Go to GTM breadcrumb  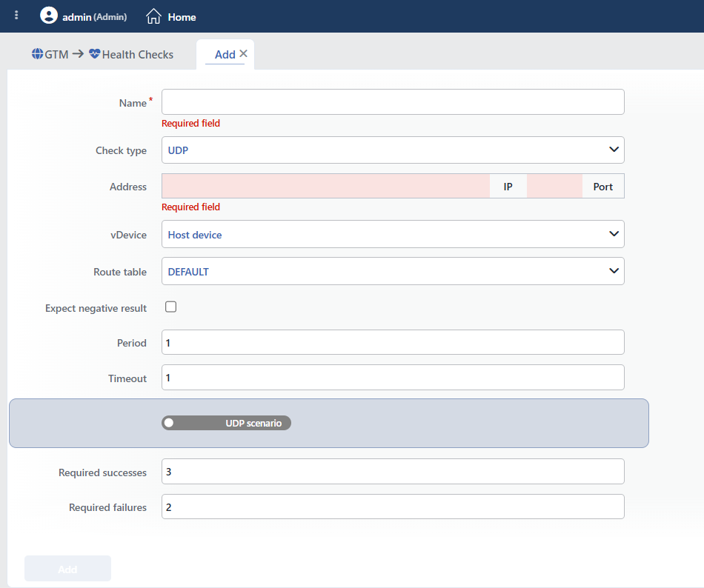coord(56,54)
